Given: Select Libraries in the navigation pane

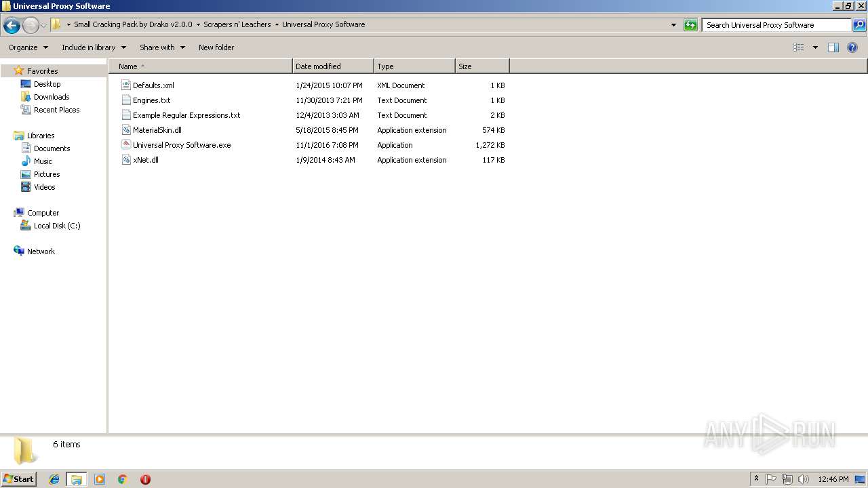Looking at the screenshot, I should point(41,136).
